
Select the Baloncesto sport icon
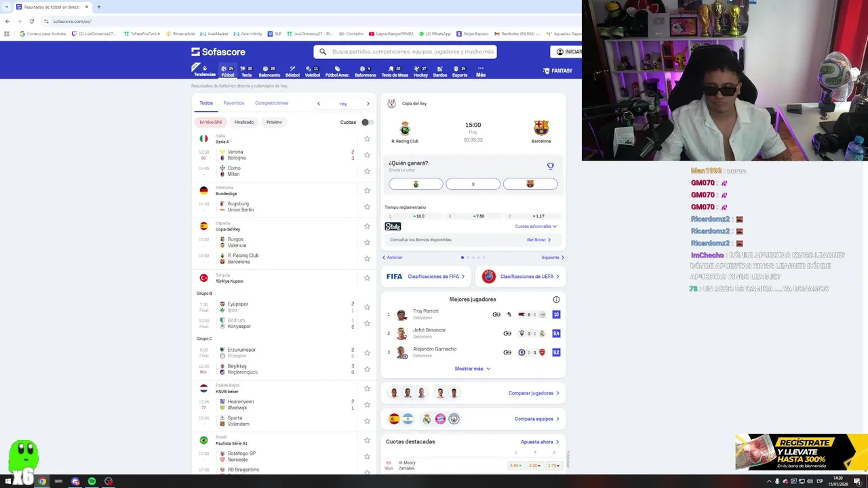tap(269, 71)
